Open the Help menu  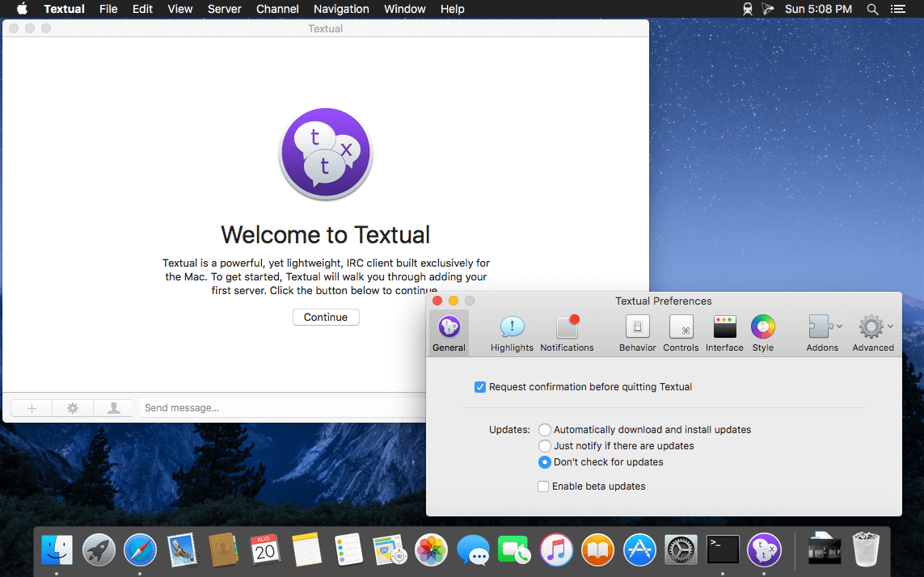pos(453,9)
